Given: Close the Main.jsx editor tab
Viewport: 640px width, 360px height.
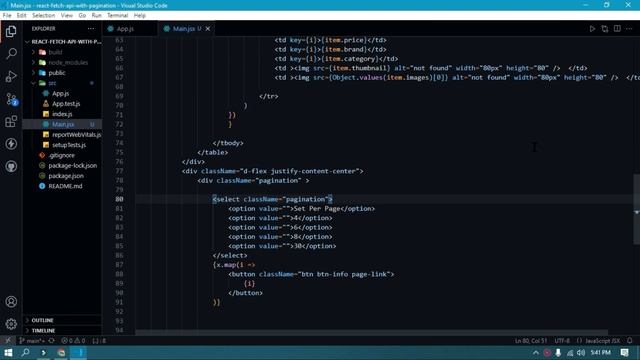Looking at the screenshot, I should [208, 29].
